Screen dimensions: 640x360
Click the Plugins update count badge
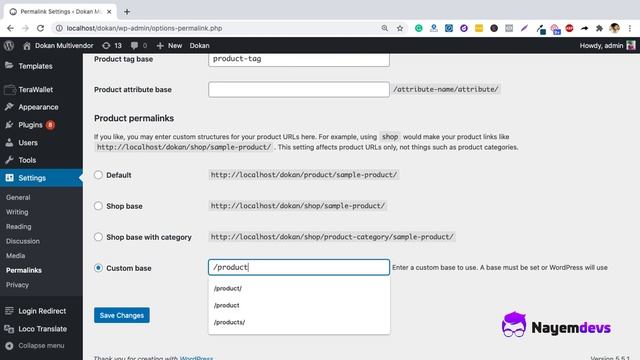50,125
